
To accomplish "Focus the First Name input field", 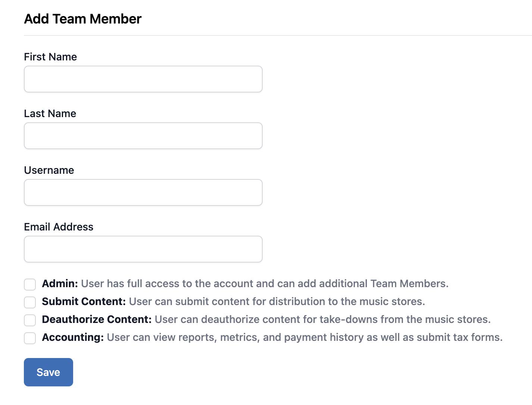I will pyautogui.click(x=143, y=79).
